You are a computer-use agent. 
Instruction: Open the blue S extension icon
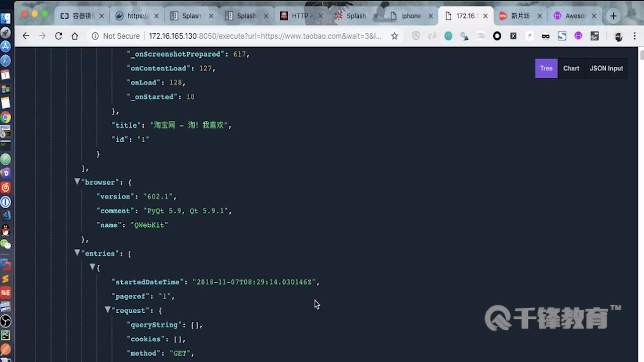[562, 36]
